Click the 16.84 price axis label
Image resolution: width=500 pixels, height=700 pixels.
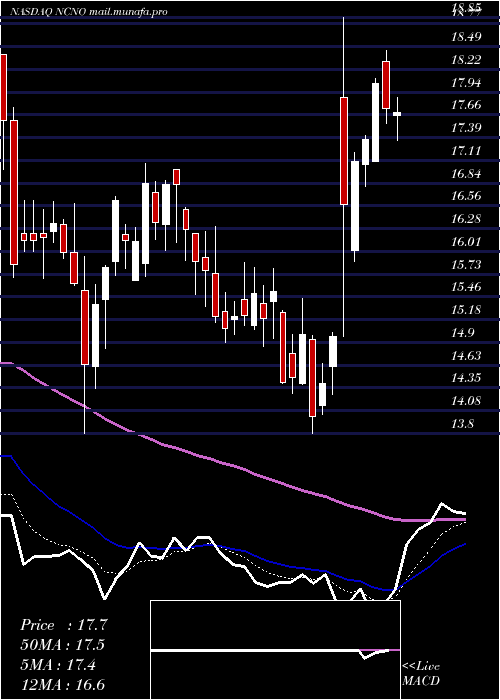[x=466, y=174]
